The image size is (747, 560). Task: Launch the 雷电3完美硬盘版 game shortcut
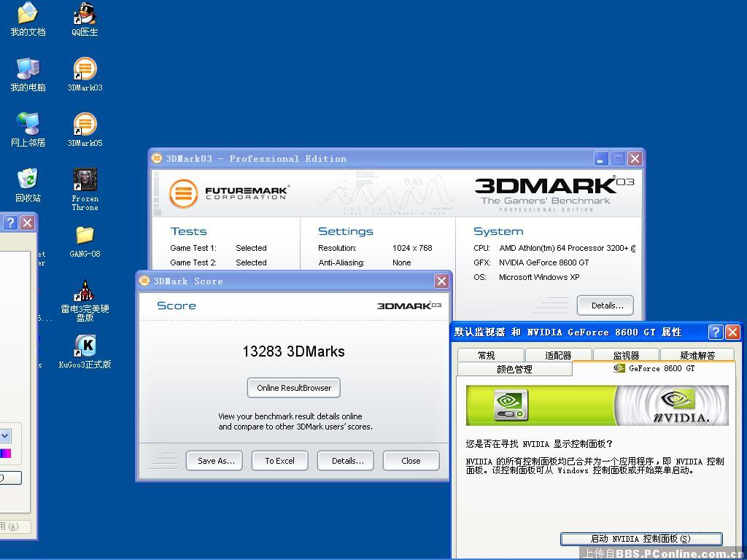tap(85, 301)
